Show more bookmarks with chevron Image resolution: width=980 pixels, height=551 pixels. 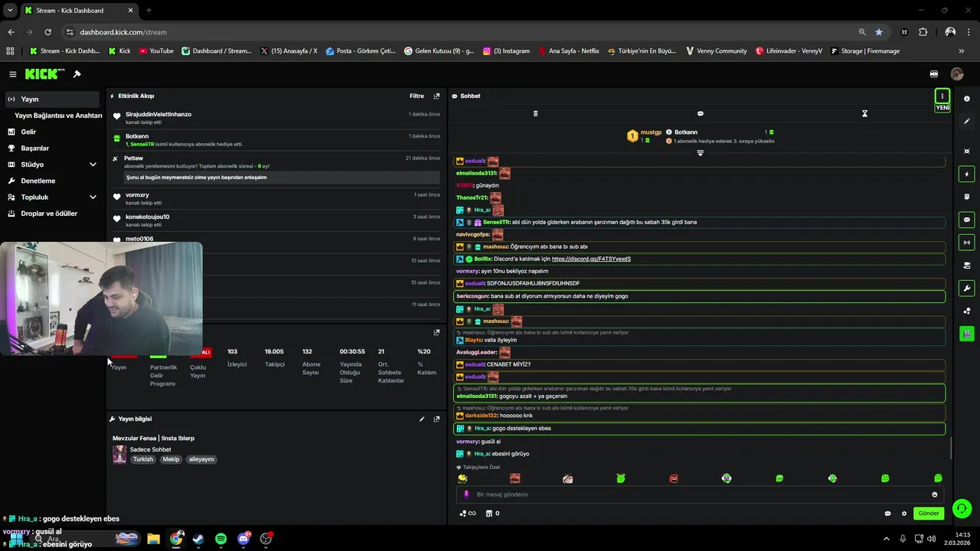click(962, 51)
